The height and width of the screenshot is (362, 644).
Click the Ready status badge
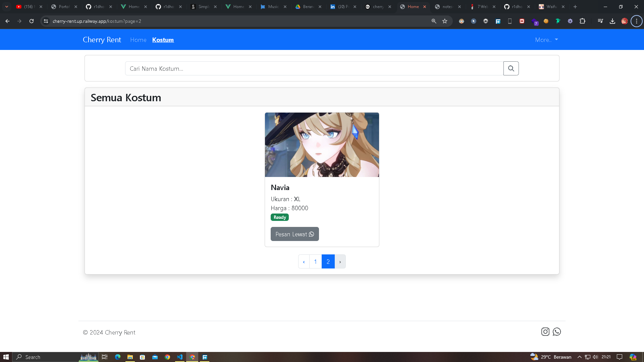click(280, 217)
